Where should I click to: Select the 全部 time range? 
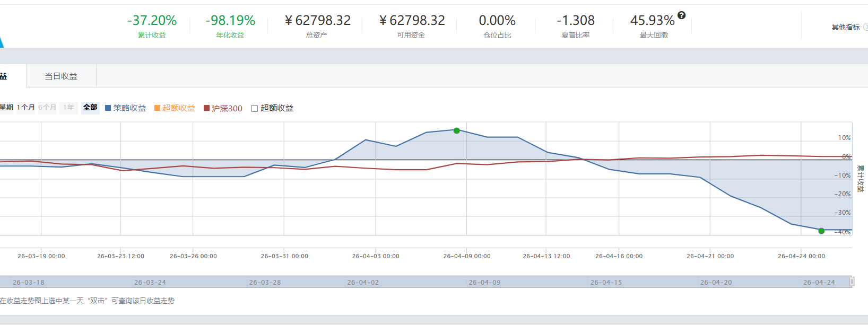tap(90, 108)
